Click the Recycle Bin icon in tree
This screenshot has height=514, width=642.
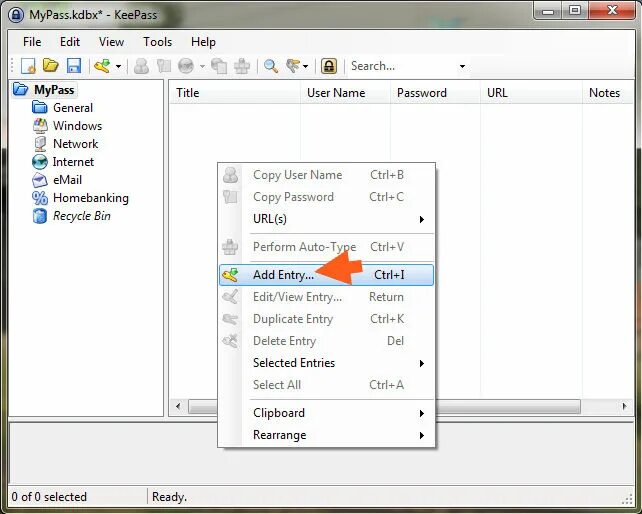(40, 216)
